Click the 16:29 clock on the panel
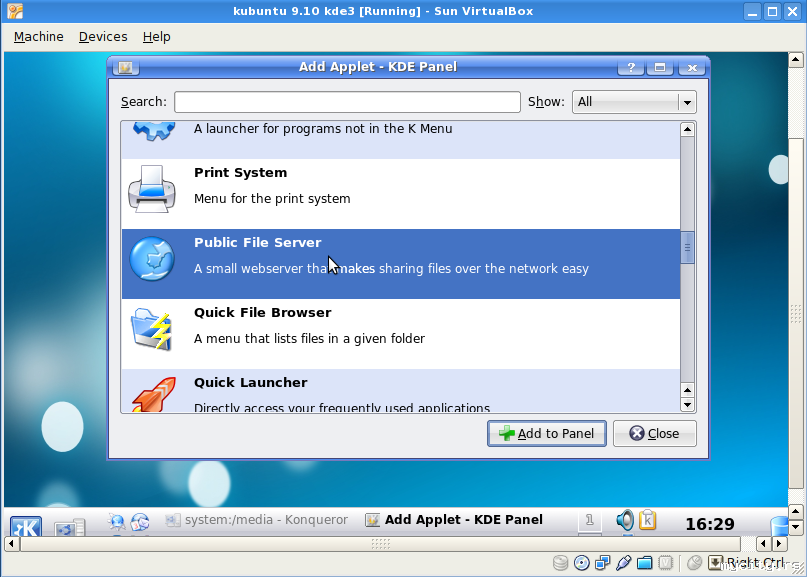The width and height of the screenshot is (807, 577). pyautogui.click(x=710, y=524)
